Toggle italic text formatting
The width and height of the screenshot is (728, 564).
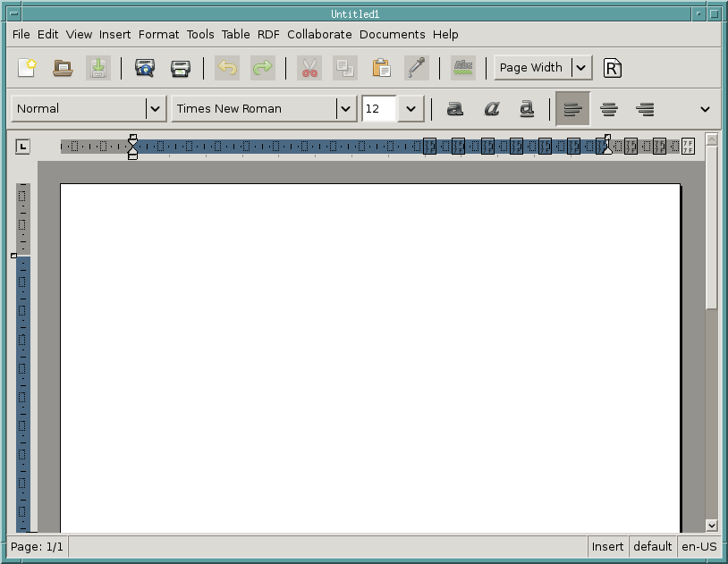(491, 109)
